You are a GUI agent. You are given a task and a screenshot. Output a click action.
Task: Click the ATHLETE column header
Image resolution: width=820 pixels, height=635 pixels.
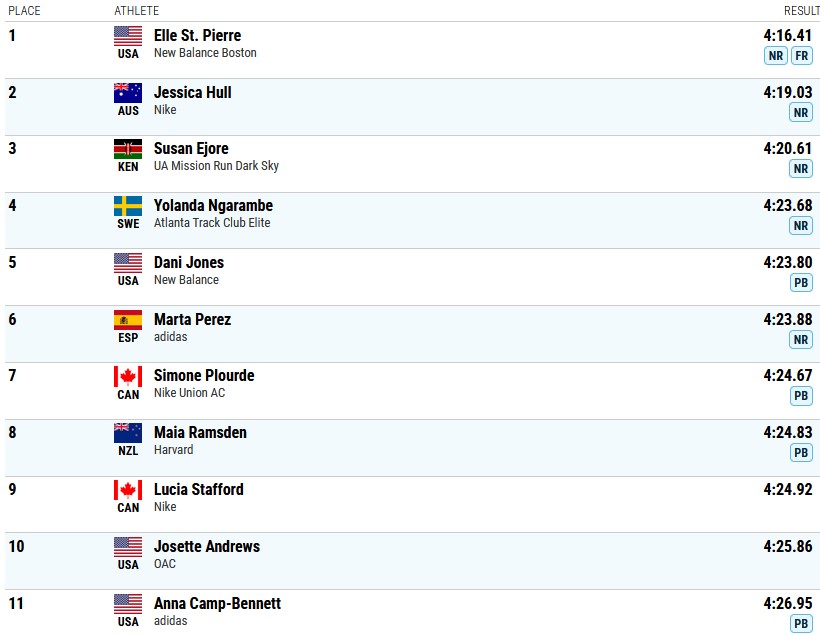136,10
